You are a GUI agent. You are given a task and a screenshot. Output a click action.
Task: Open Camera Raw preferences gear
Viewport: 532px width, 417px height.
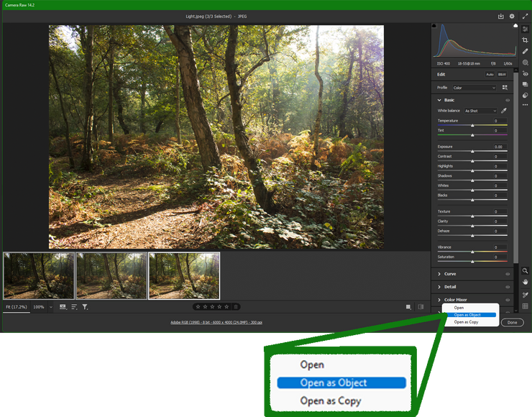tap(512, 17)
